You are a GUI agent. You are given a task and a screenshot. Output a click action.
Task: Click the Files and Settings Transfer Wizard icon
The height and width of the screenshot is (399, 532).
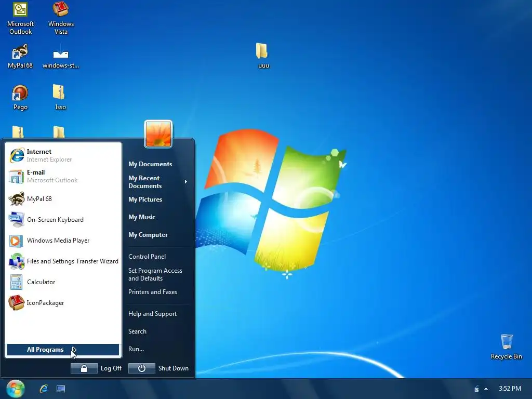[x=16, y=261]
